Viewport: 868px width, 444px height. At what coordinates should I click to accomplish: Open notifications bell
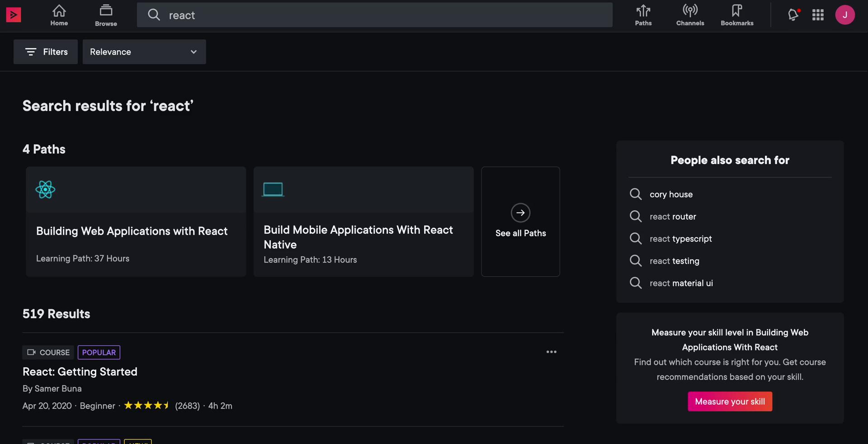(x=793, y=15)
